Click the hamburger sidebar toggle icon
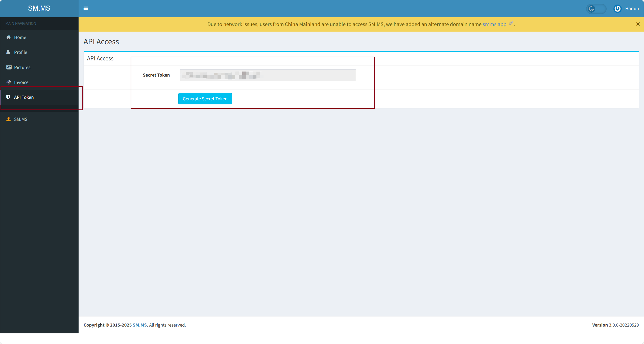This screenshot has width=644, height=344. click(x=86, y=8)
